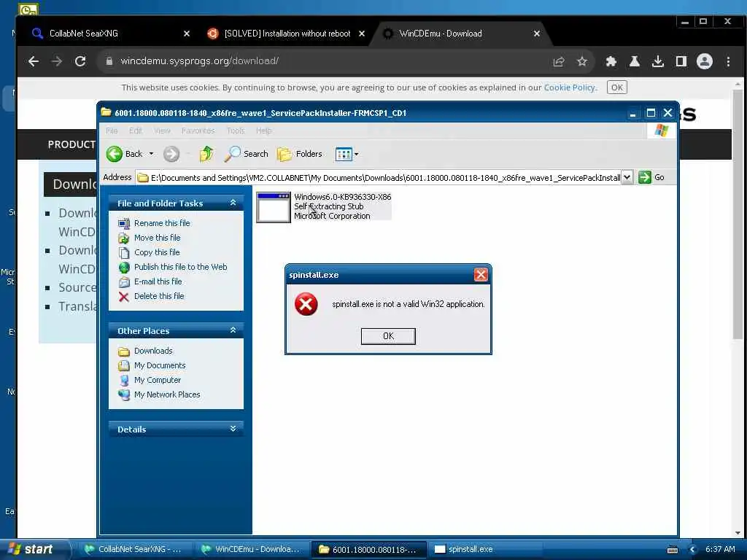Open My Computer under Other Places
Image resolution: width=747 pixels, height=560 pixels.
tap(158, 380)
